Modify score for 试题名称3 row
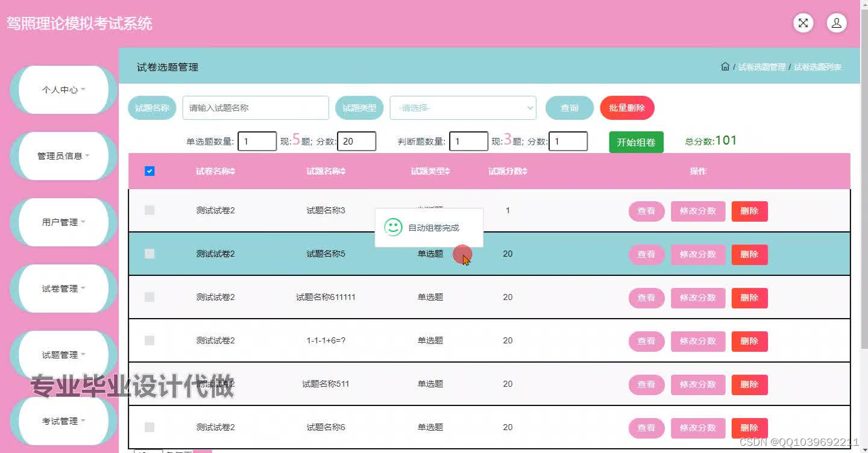This screenshot has height=453, width=868. tap(698, 211)
